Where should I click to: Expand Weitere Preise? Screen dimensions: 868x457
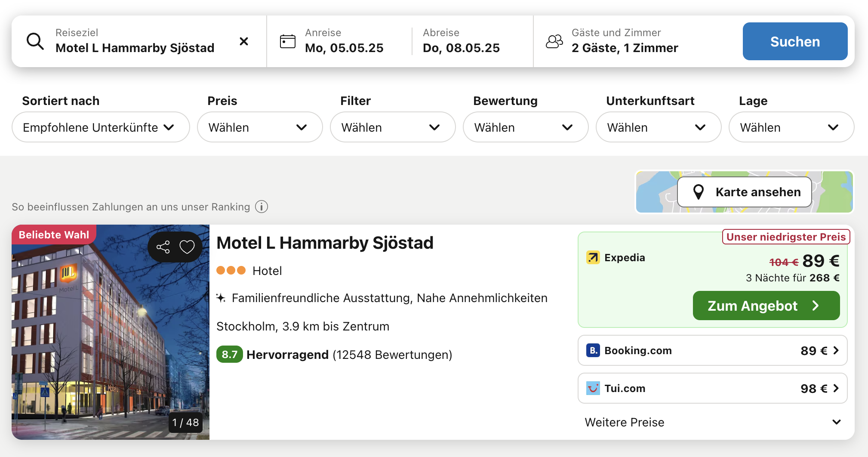tap(713, 422)
